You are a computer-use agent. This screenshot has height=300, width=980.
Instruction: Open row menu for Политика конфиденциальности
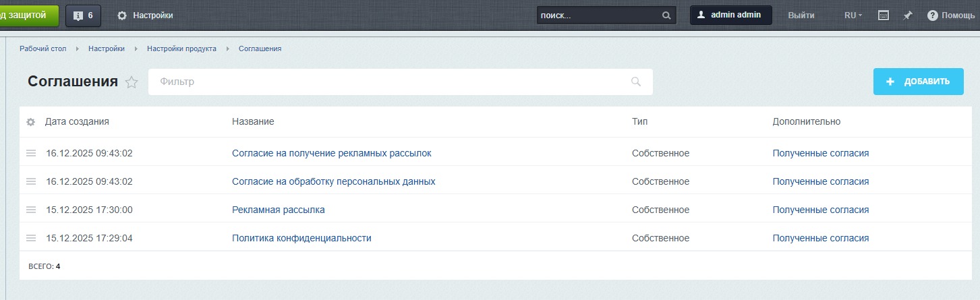(31, 238)
